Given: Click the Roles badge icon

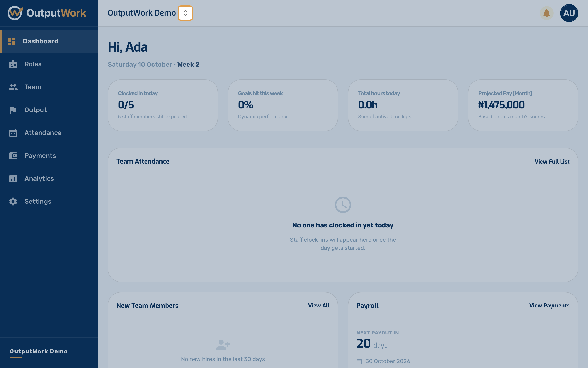Looking at the screenshot, I should click(13, 64).
